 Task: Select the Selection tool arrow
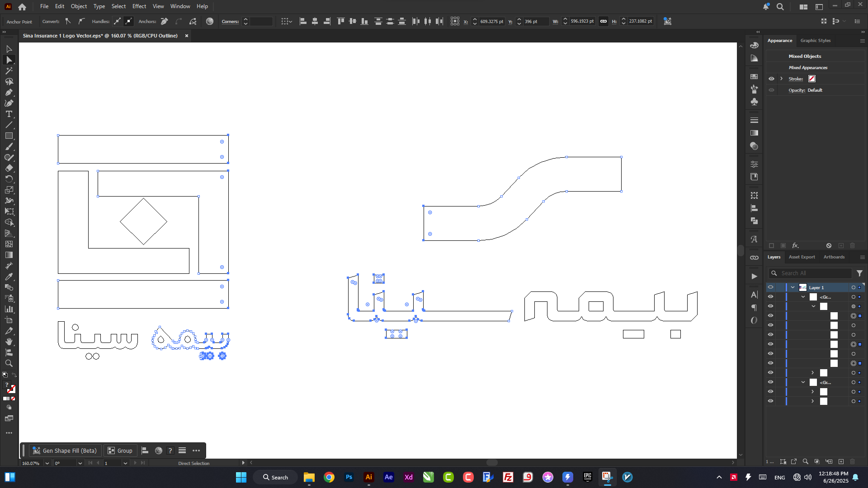9,49
